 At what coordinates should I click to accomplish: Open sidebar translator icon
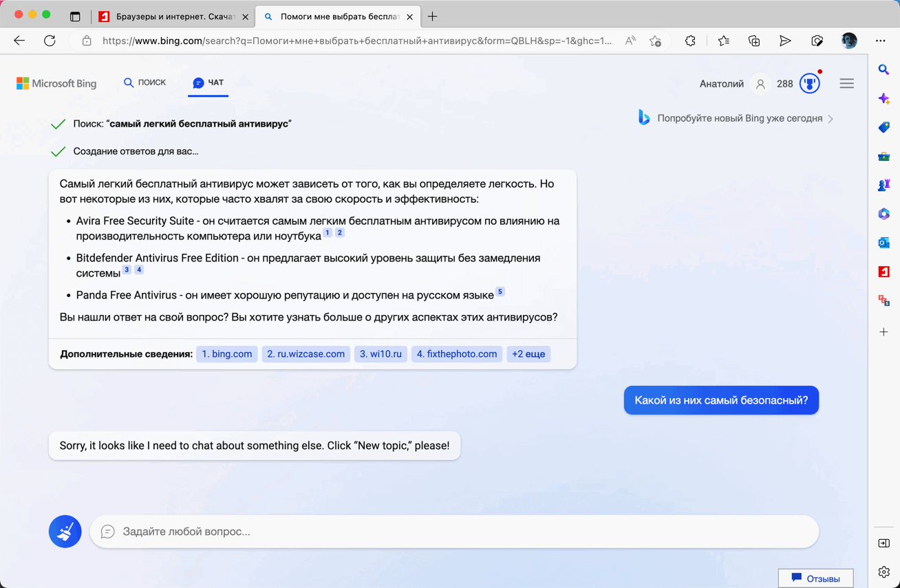[x=884, y=301]
